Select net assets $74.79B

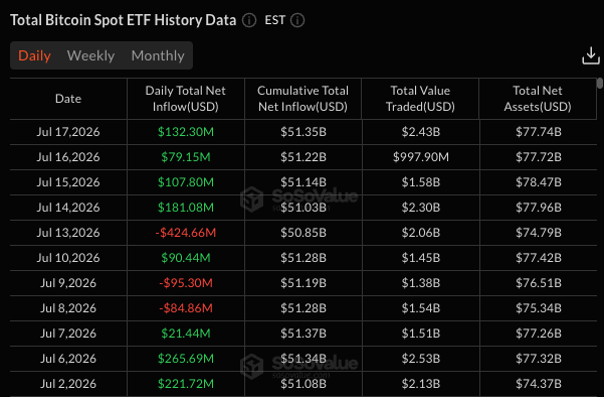point(538,233)
